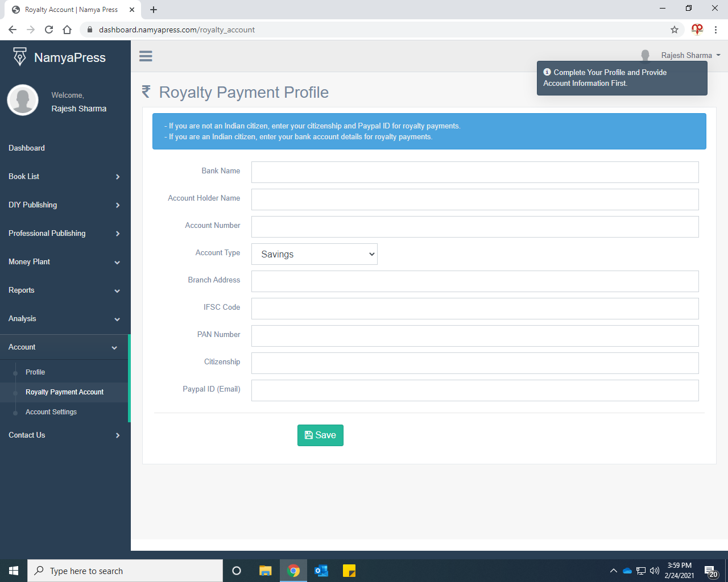Image resolution: width=728 pixels, height=582 pixels.
Task: Click the NamyaPress pen logo icon
Action: coord(20,57)
